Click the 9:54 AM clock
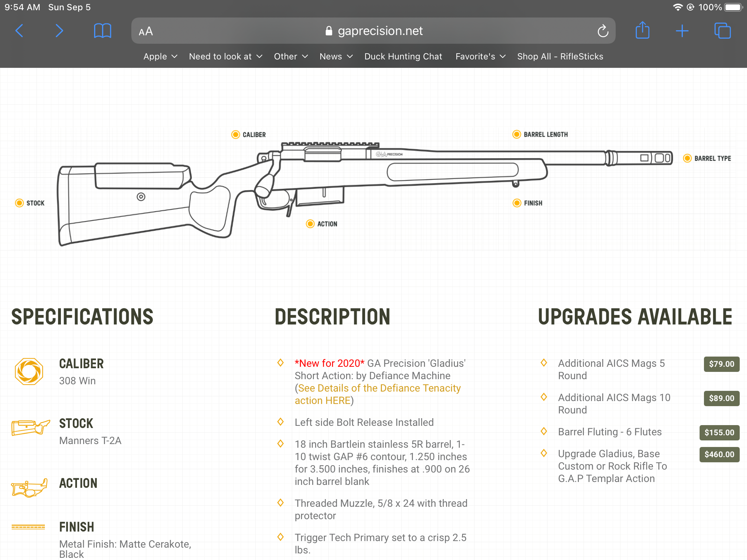The image size is (747, 560). pos(22,7)
